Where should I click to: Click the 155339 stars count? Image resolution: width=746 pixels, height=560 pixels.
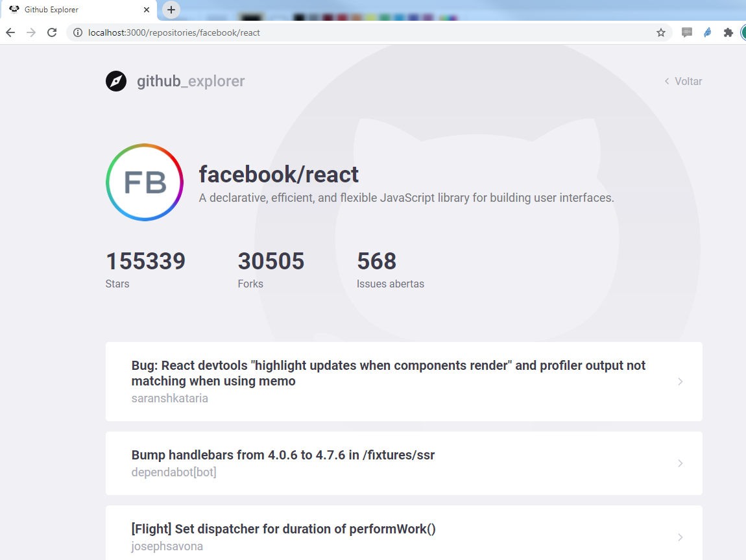pos(145,262)
